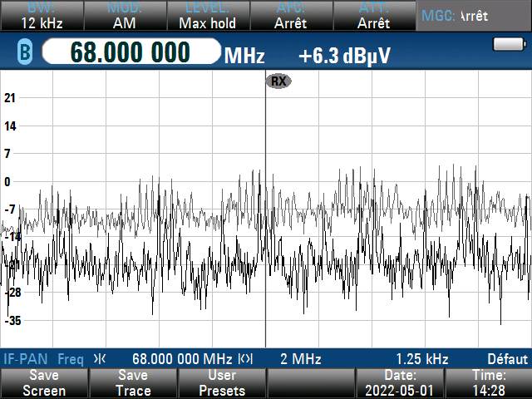Click the span width icon before 2 MHz
Image resolution: width=532 pixels, height=399 pixels.
[x=245, y=359]
